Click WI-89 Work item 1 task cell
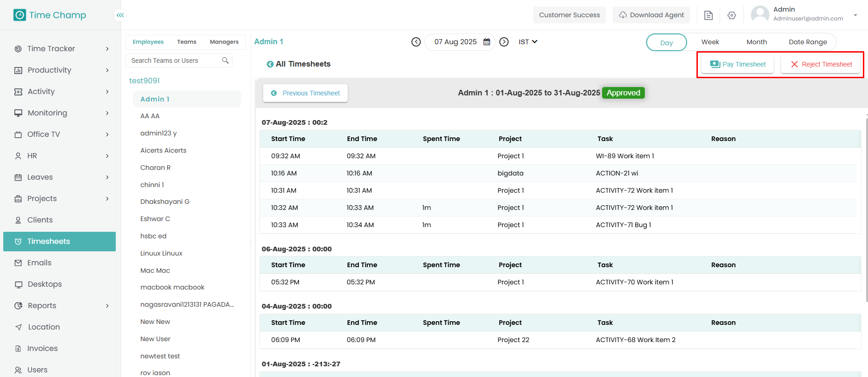 click(625, 156)
